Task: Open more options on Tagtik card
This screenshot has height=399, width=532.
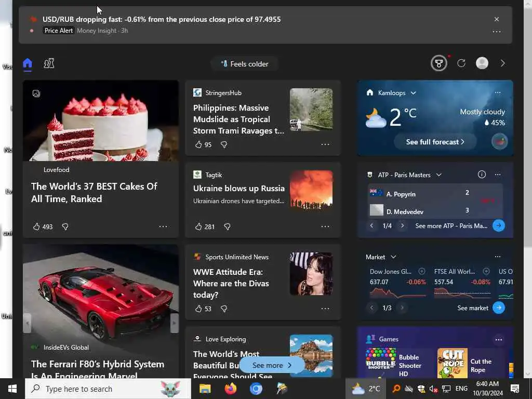Action: point(325,227)
